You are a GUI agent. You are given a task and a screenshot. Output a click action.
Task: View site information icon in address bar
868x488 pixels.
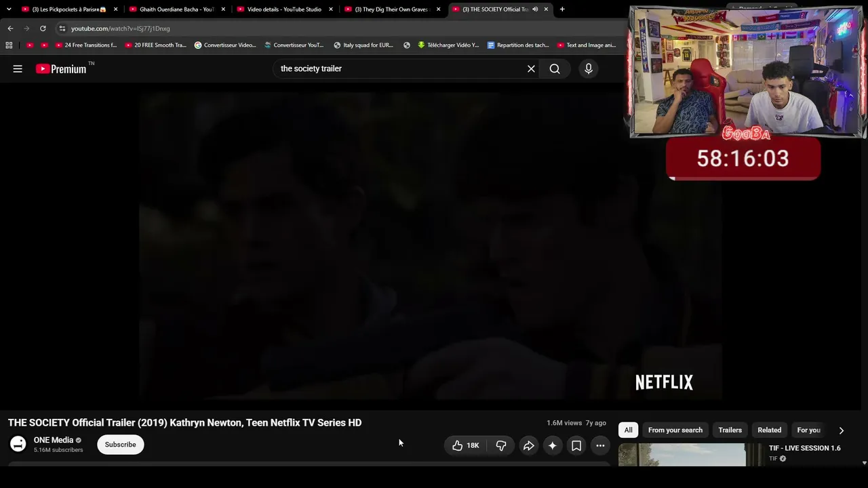click(62, 28)
